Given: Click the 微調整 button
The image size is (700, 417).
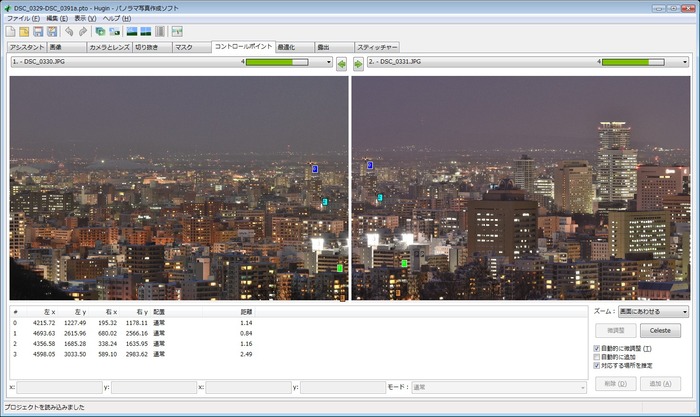Looking at the screenshot, I should click(x=616, y=330).
